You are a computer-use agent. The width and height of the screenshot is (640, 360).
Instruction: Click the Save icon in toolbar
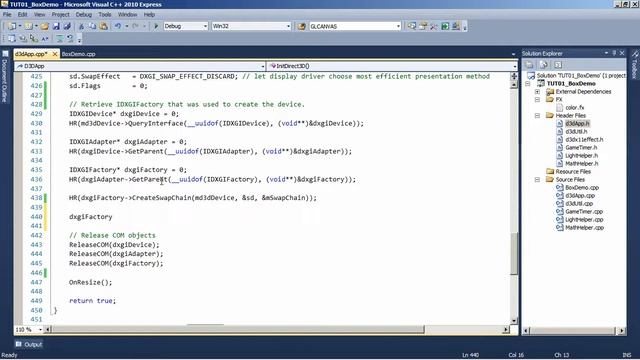coord(56,26)
